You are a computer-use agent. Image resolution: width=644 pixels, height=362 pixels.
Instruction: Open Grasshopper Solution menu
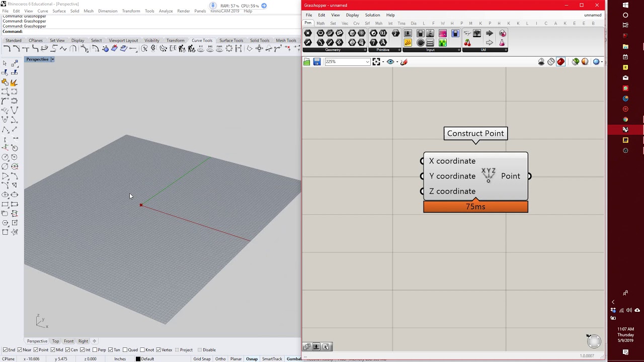372,15
